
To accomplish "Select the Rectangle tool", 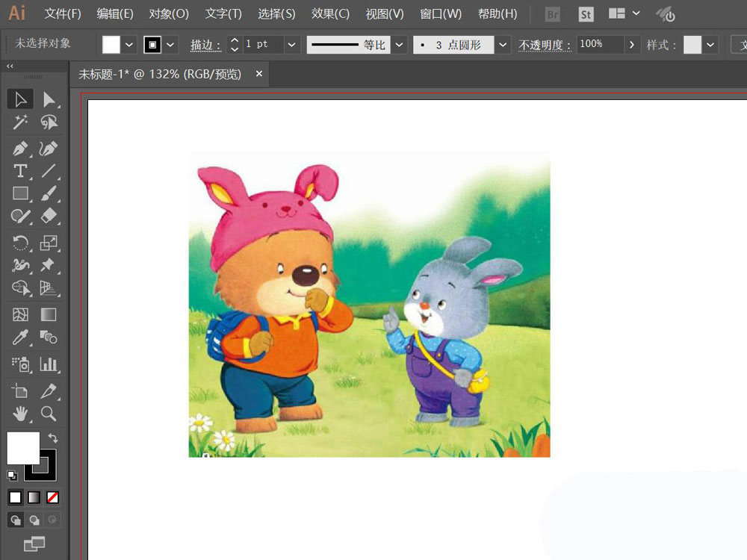I will [x=20, y=193].
